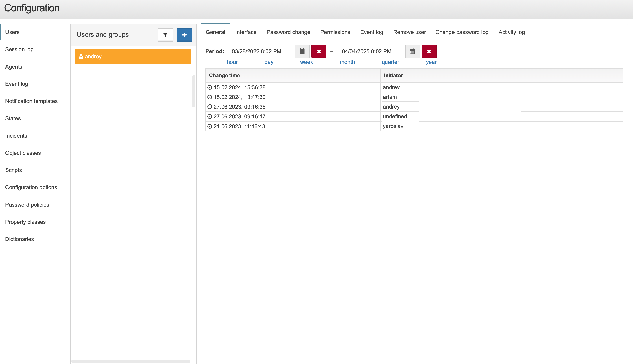
Task: Click the Change time column header
Action: point(293,76)
